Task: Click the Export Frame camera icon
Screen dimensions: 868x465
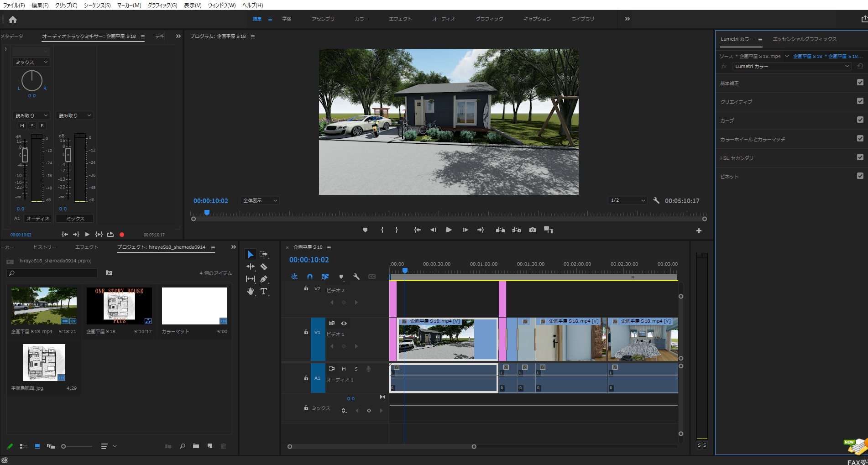Action: 532,230
